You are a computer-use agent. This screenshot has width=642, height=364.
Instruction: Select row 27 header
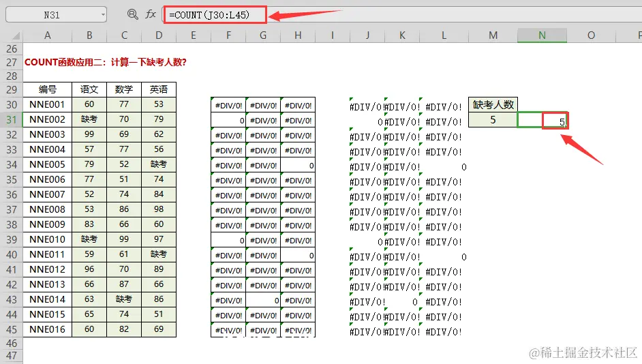pos(12,62)
